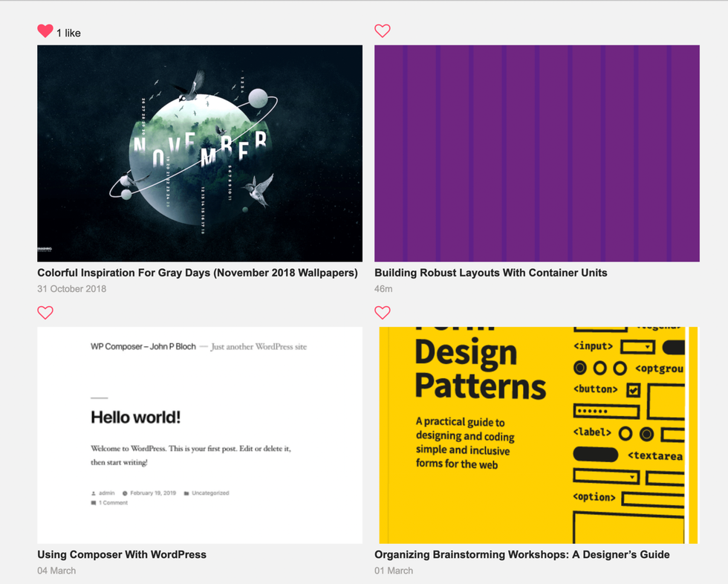This screenshot has height=584, width=728.
Task: Click the '01 March' post date
Action: 394,571
